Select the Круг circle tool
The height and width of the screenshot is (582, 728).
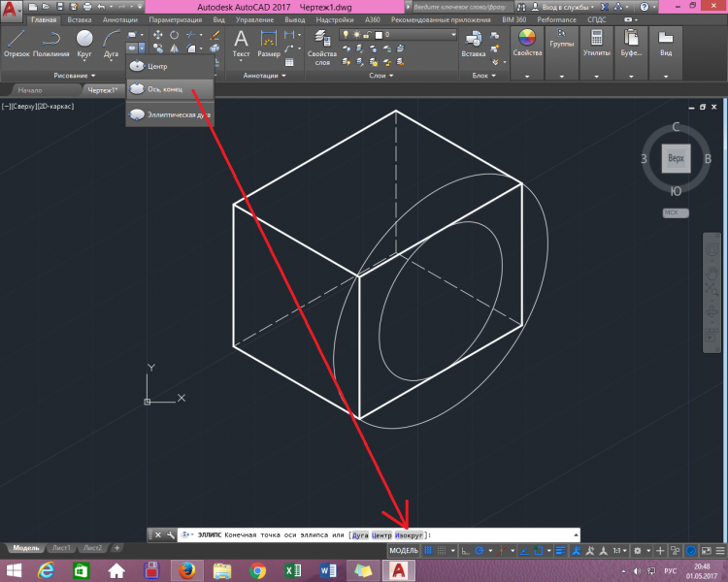point(84,44)
